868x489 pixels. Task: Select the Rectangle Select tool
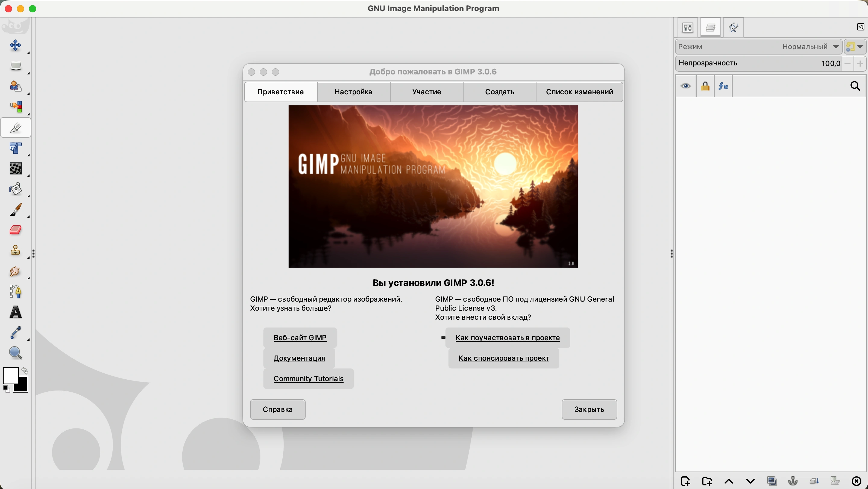pyautogui.click(x=15, y=66)
